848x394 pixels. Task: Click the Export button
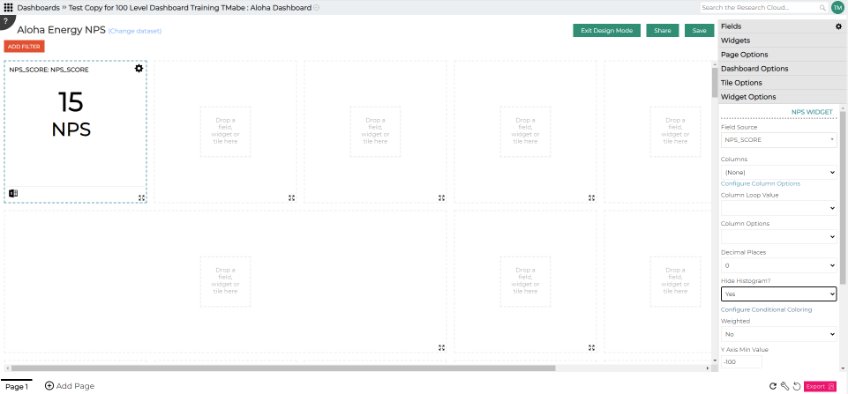click(820, 386)
